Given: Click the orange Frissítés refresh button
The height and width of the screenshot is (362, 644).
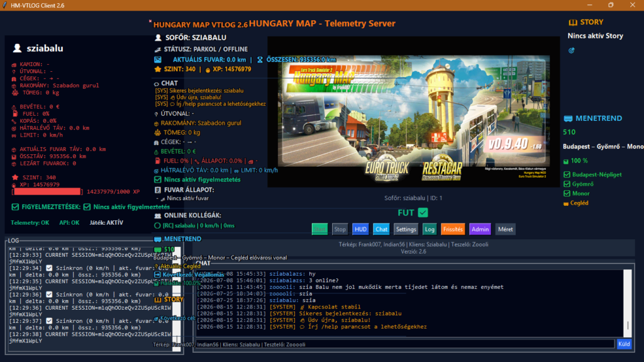Looking at the screenshot, I should coord(453,229).
